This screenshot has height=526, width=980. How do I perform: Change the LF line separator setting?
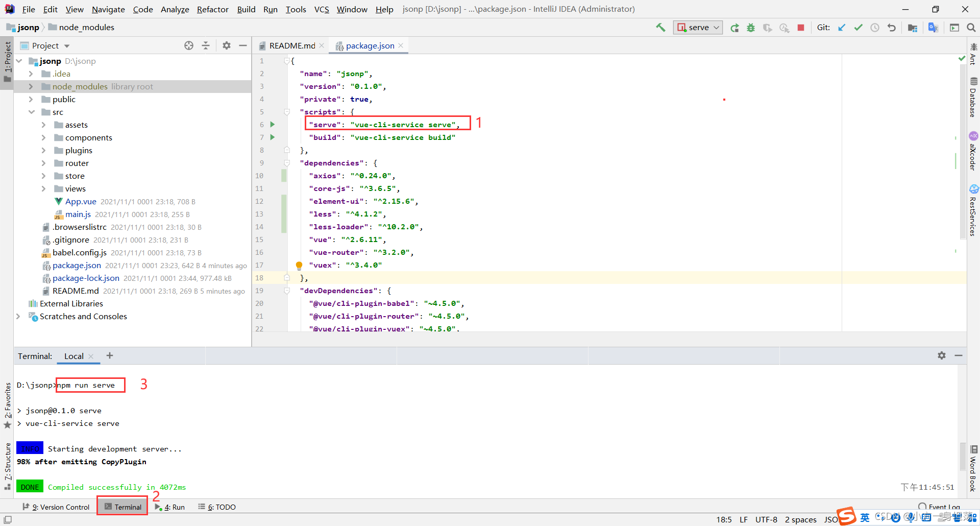(x=744, y=519)
